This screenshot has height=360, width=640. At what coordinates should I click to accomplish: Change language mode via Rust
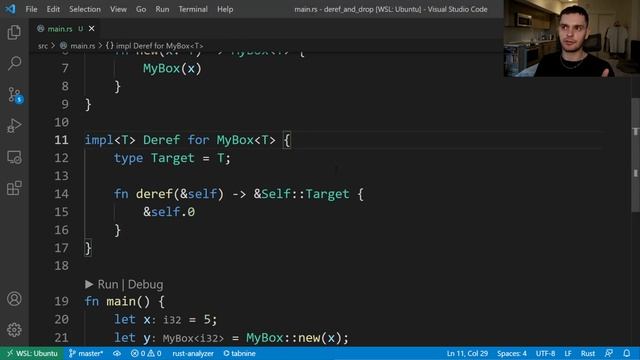click(x=588, y=353)
